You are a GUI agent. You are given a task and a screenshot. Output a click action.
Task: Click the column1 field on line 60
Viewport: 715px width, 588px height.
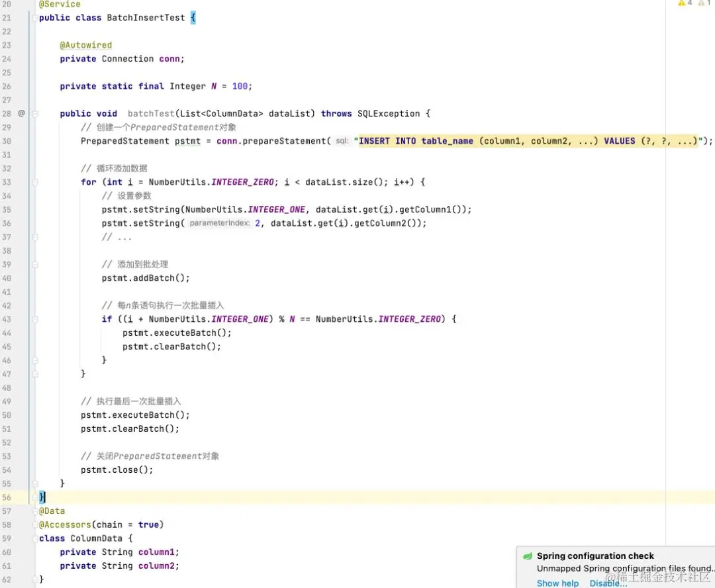156,552
